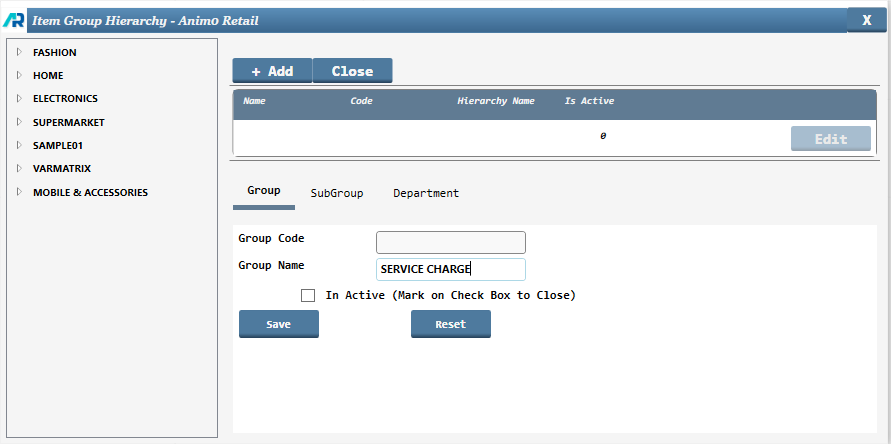Save the group entry
Image resolution: width=891 pixels, height=444 pixels.
[x=278, y=324]
